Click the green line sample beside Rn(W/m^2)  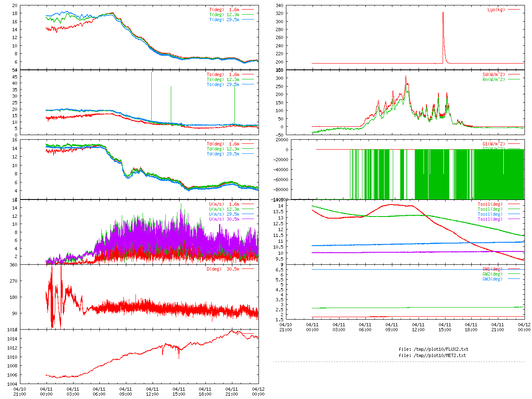(x=514, y=79)
